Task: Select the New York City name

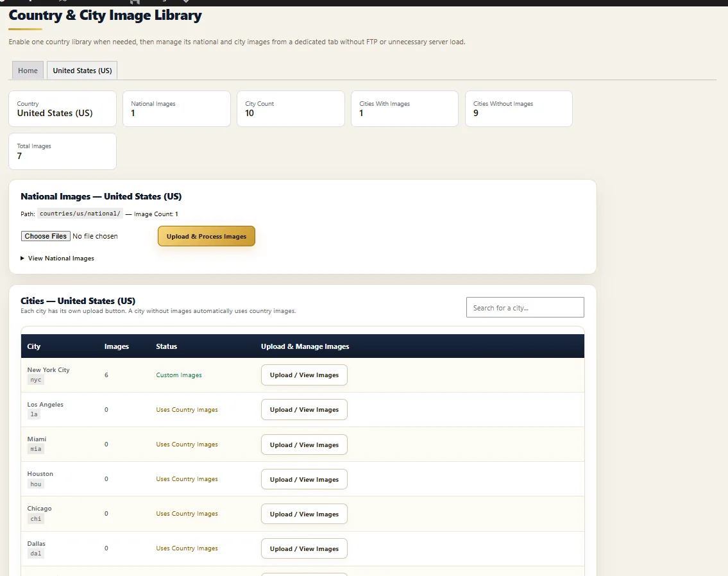Action: [x=48, y=370]
